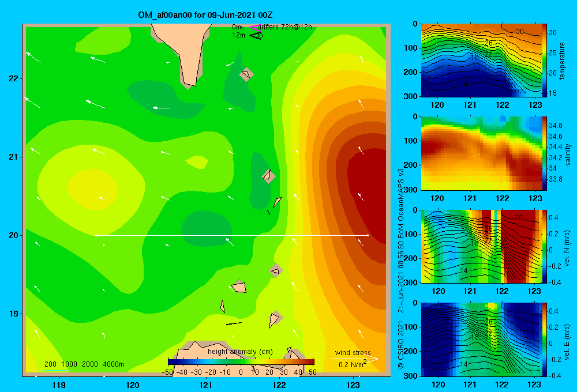
Task: Click the wind stress reference arrow
Action: (x=354, y=359)
